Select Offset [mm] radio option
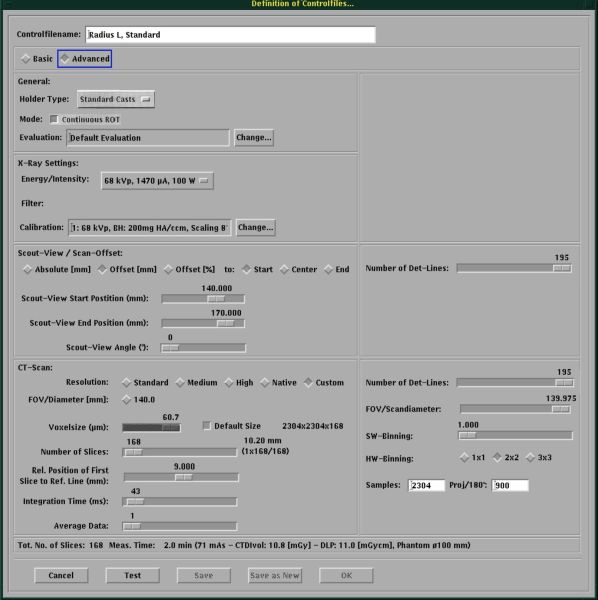 127,269
